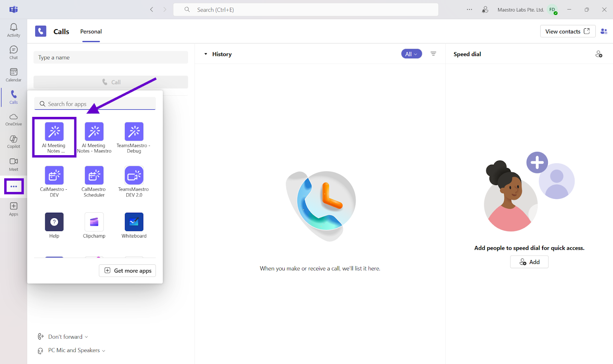Open CalMaestro - DEV app
613x364 pixels.
(x=54, y=182)
